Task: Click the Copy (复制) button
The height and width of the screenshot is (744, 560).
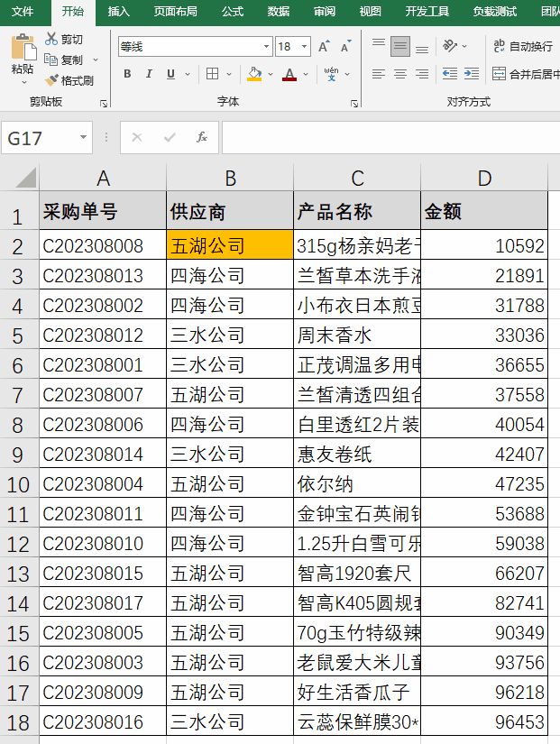Action: [64, 60]
